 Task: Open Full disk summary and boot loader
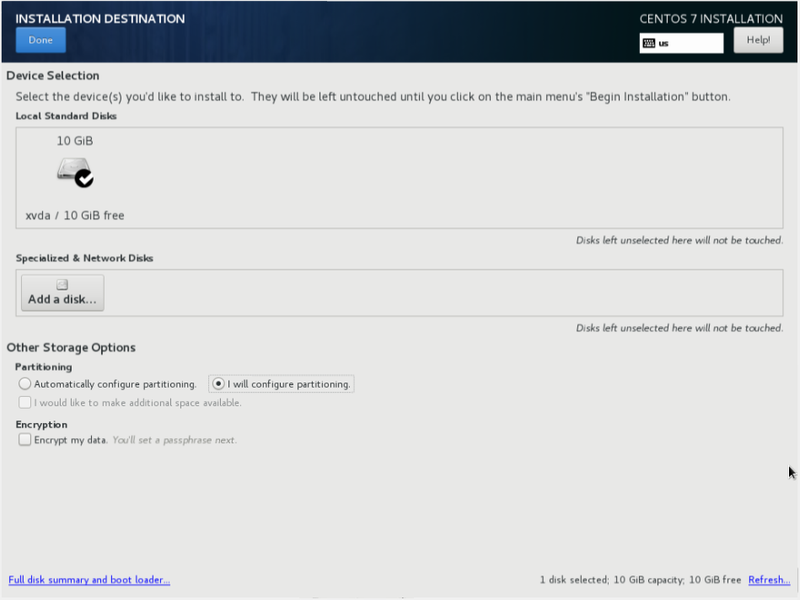[x=89, y=580]
